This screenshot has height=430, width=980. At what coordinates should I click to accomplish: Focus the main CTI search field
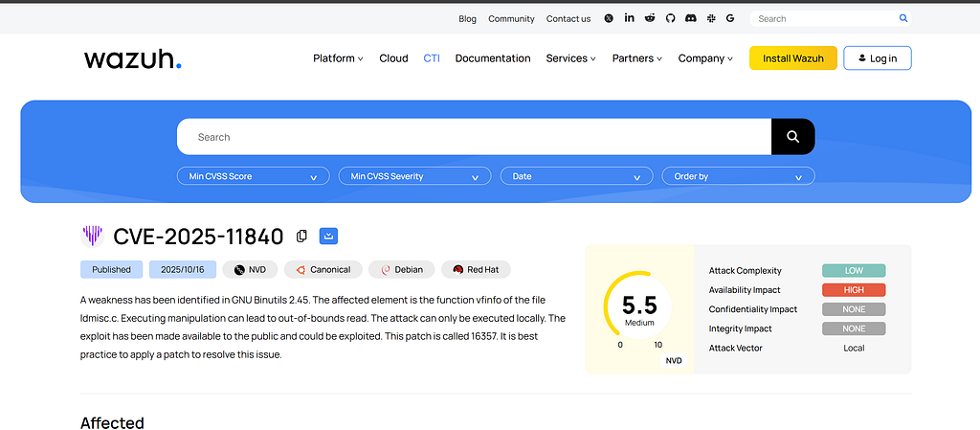point(474,137)
